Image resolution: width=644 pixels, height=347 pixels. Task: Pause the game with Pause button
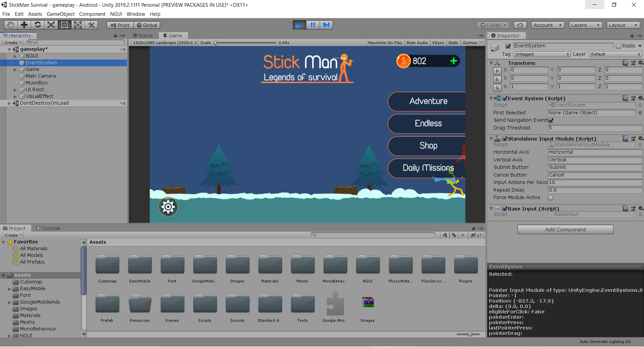click(313, 25)
